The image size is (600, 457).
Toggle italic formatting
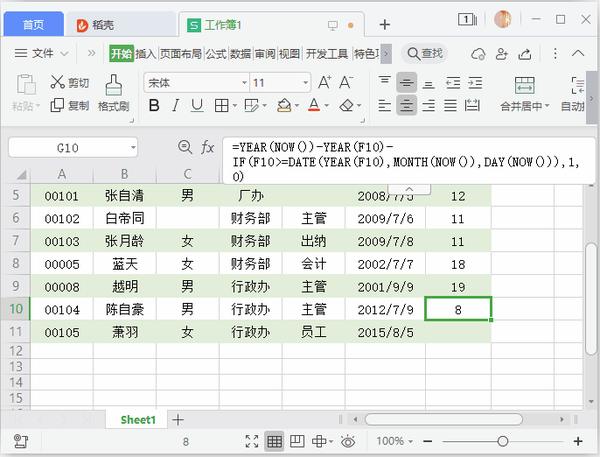176,105
